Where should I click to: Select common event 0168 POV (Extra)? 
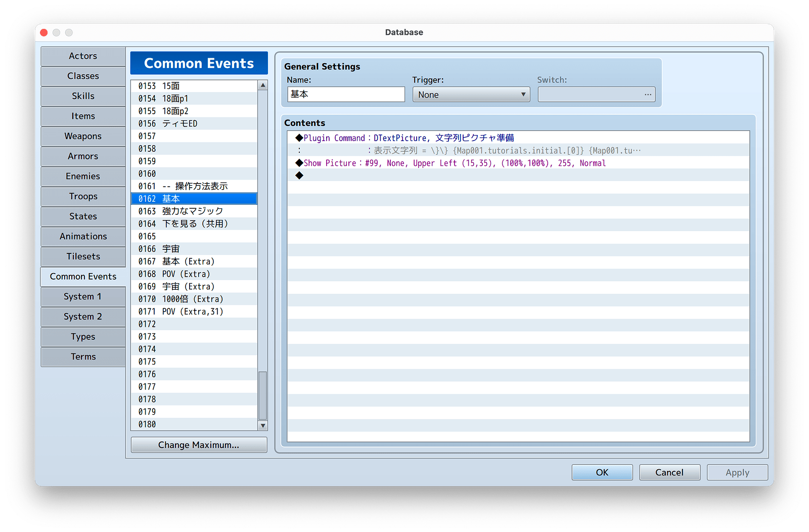(194, 274)
